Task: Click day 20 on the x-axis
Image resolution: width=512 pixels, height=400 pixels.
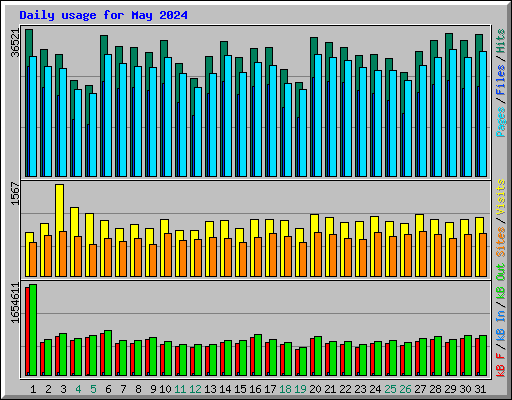Action: [315, 389]
